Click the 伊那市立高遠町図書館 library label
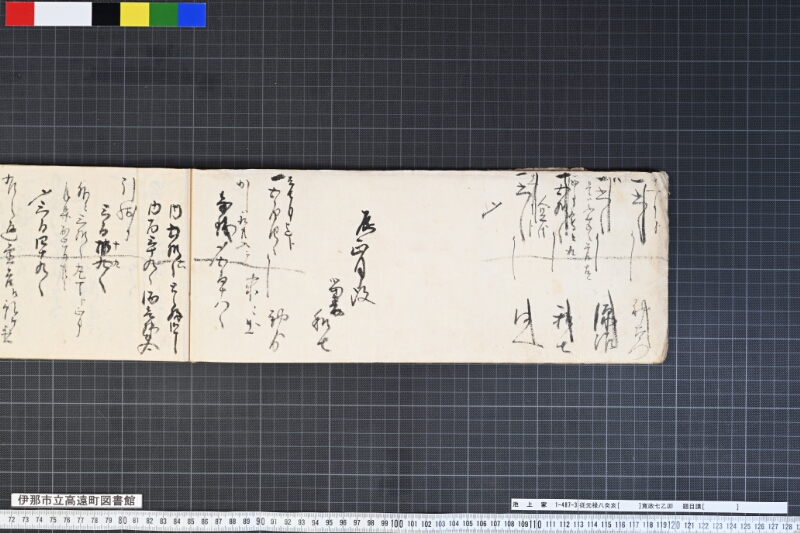800x533 pixels. [77, 500]
